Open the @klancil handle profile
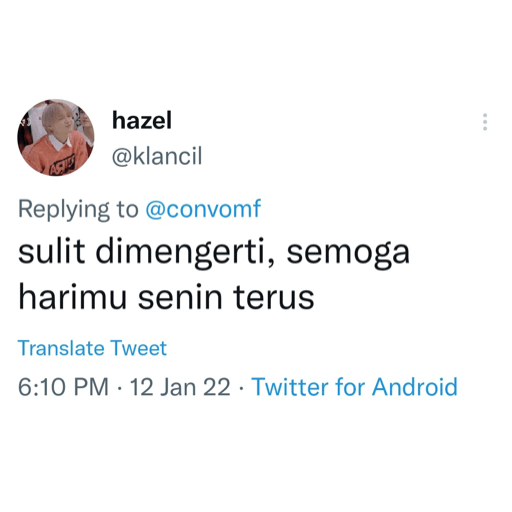This screenshot has height=512, width=512. coord(157,156)
